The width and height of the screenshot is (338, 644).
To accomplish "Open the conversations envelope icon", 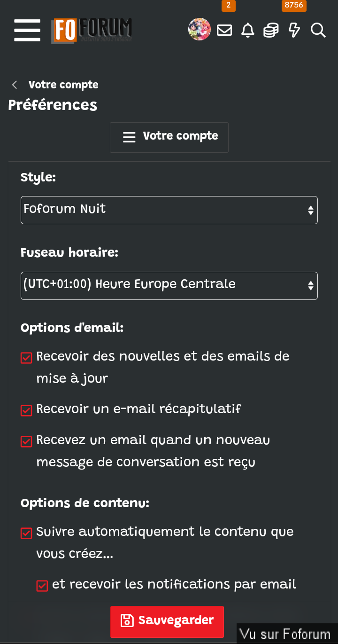I will coord(224,31).
